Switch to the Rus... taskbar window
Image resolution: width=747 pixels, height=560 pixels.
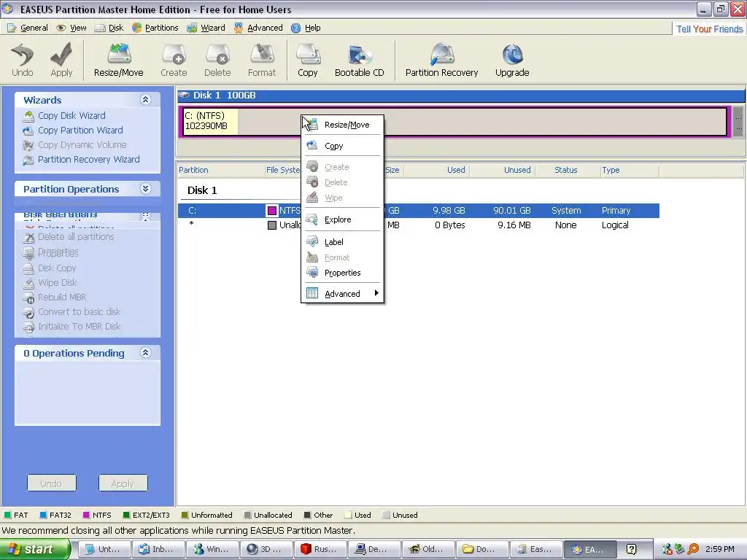[x=320, y=549]
